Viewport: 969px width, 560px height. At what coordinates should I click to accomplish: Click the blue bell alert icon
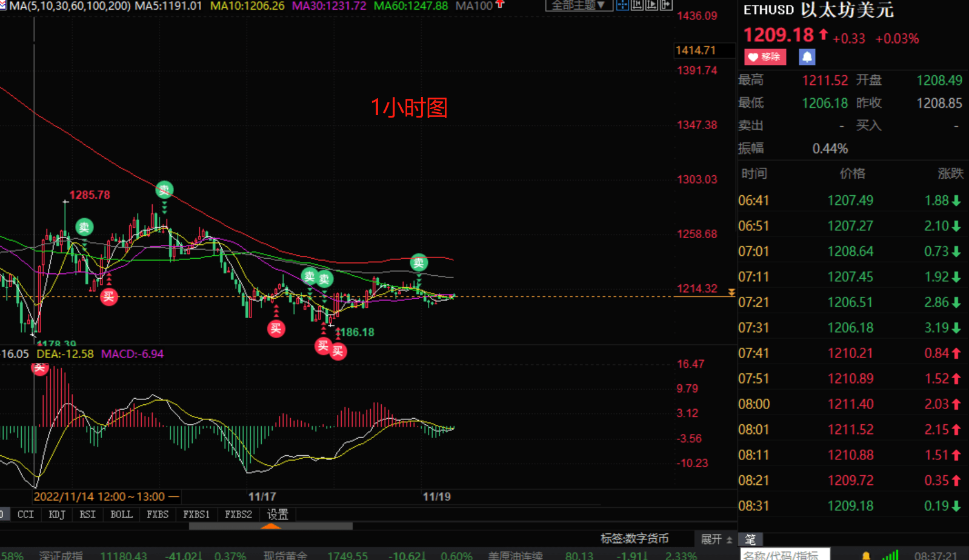807,57
